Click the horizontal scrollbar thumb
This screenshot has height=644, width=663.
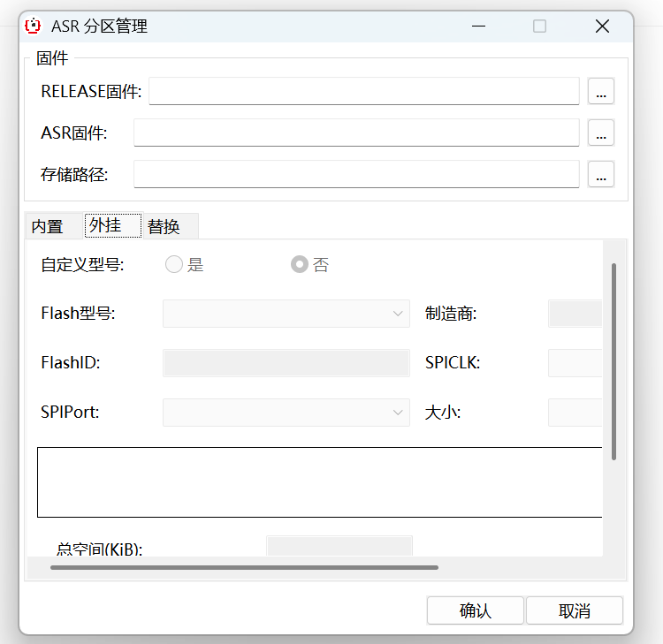pos(244,567)
